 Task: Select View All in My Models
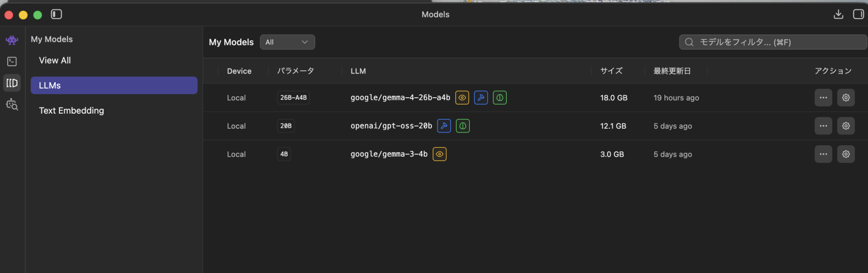[x=55, y=60]
